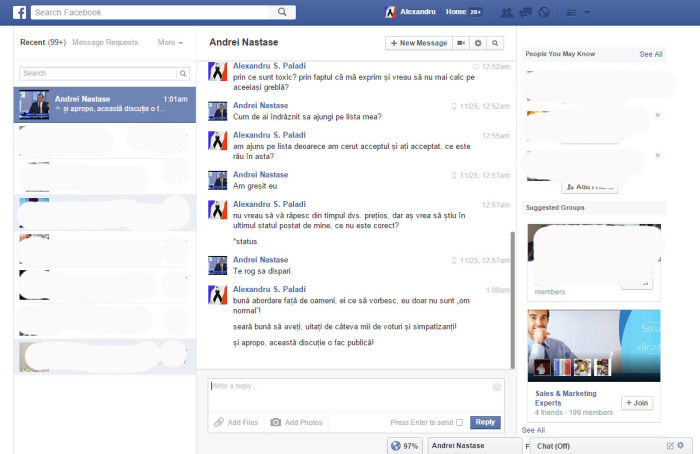Open privacy shortcuts icon in top bar
700x454 pixels.
[x=571, y=12]
